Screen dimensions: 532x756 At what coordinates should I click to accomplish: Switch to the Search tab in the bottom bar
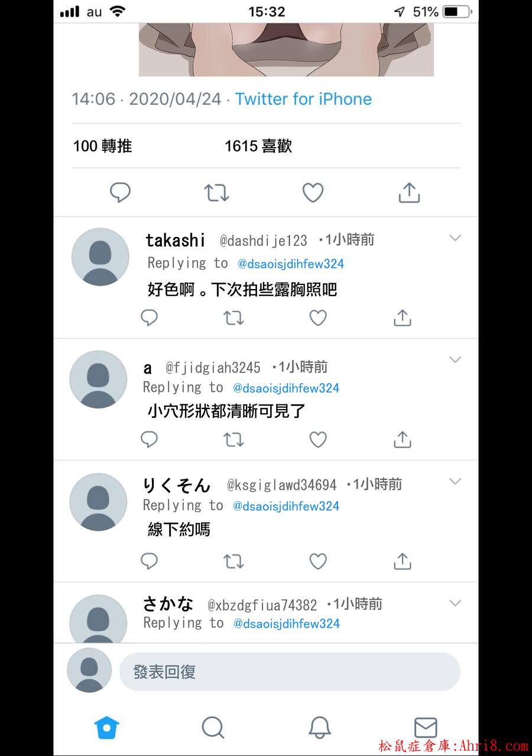click(213, 728)
